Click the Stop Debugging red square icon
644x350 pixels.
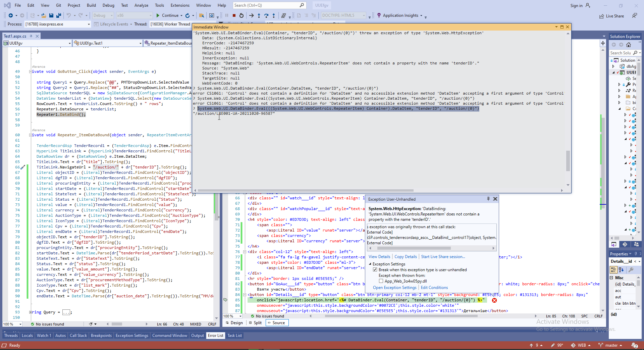pyautogui.click(x=234, y=15)
